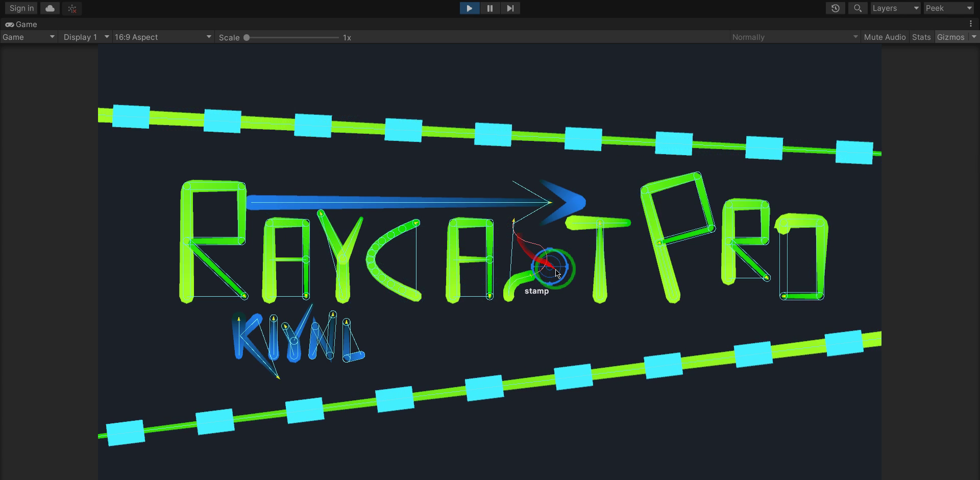Open the Layers dropdown
The height and width of the screenshot is (480, 980).
pyautogui.click(x=896, y=8)
